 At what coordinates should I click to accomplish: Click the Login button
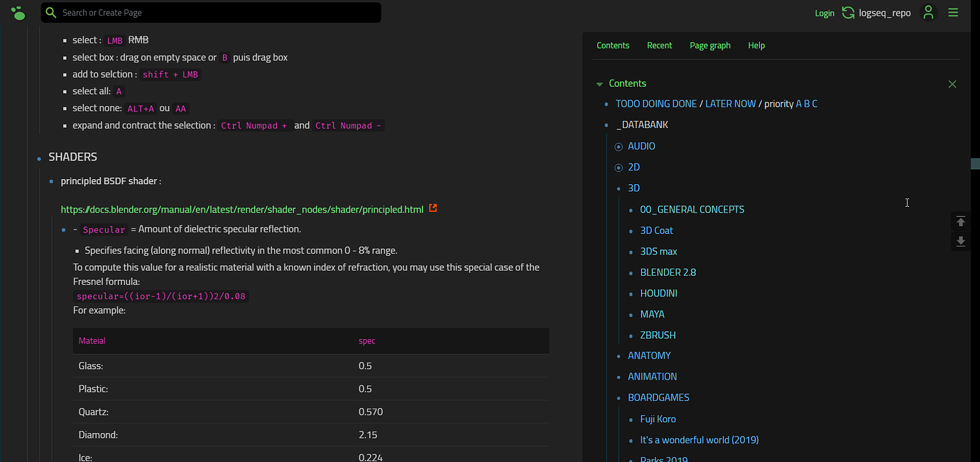[x=824, y=12]
